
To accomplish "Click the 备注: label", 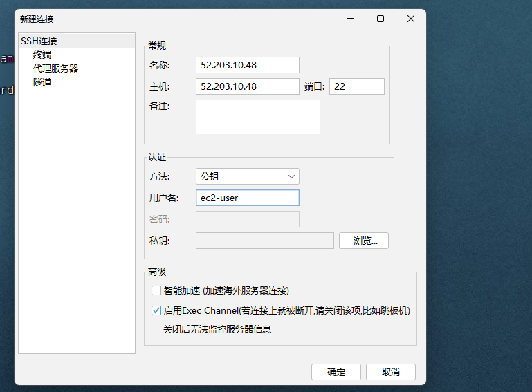I will point(159,106).
